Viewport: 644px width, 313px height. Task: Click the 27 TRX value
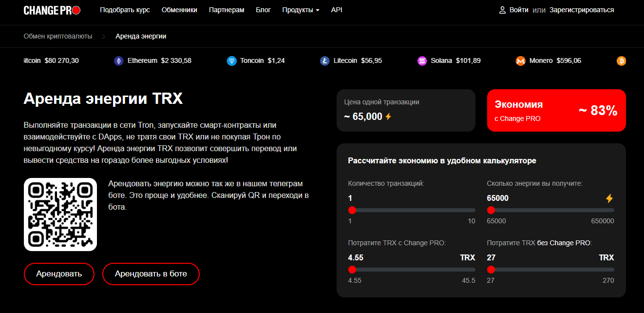coord(491,257)
